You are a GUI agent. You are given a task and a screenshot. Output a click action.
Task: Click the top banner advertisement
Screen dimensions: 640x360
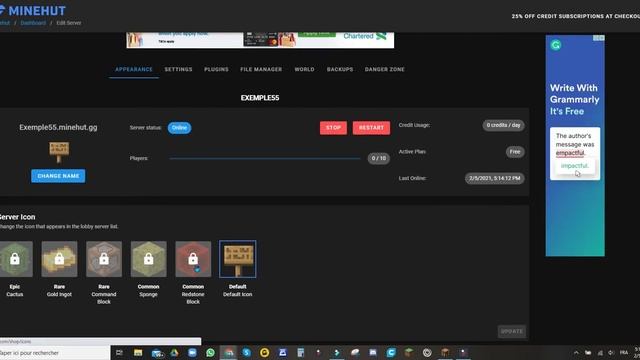pyautogui.click(x=260, y=40)
